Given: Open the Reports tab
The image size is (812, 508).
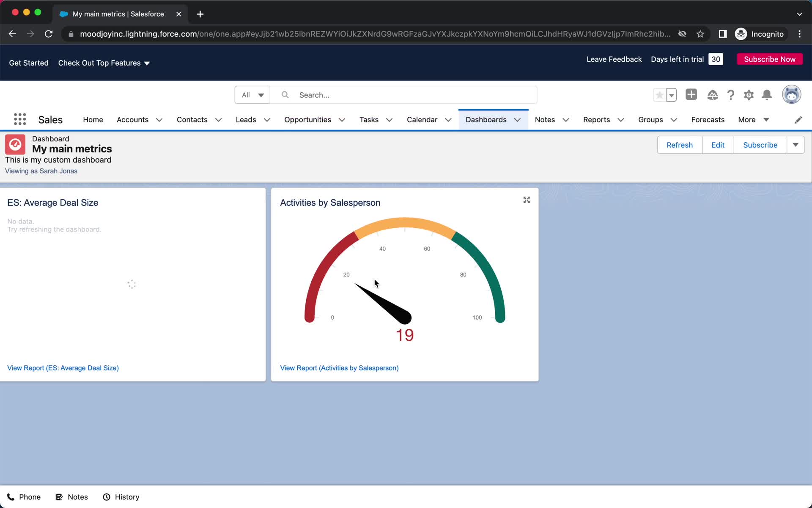Looking at the screenshot, I should [x=596, y=120].
